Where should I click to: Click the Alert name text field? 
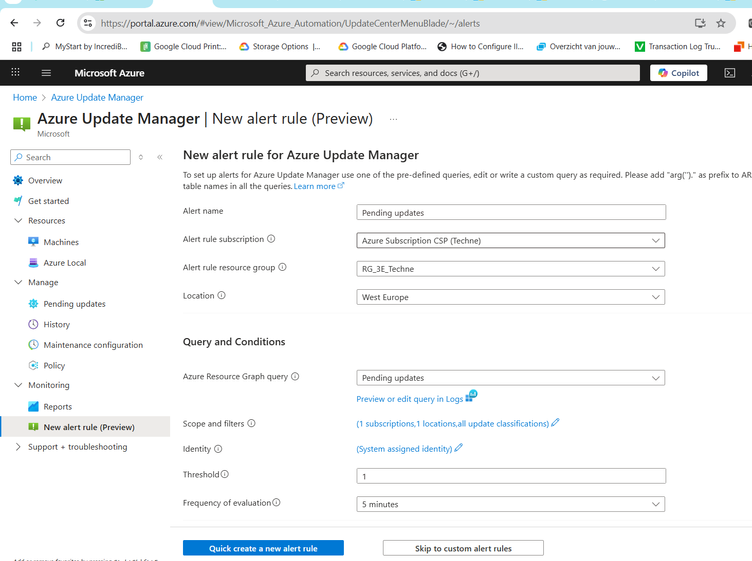(511, 212)
